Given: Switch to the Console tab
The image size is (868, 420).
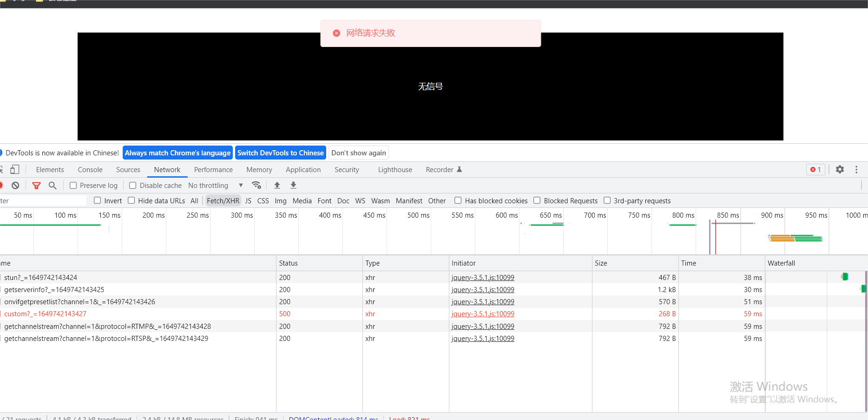Looking at the screenshot, I should 90,169.
